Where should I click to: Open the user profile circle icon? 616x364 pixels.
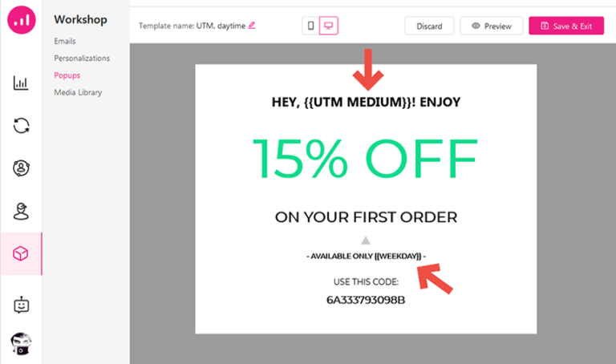pos(21,168)
